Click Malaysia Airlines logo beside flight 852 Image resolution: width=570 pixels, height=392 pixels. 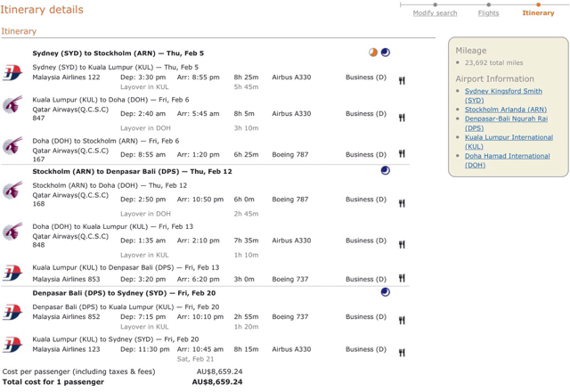[x=13, y=312]
